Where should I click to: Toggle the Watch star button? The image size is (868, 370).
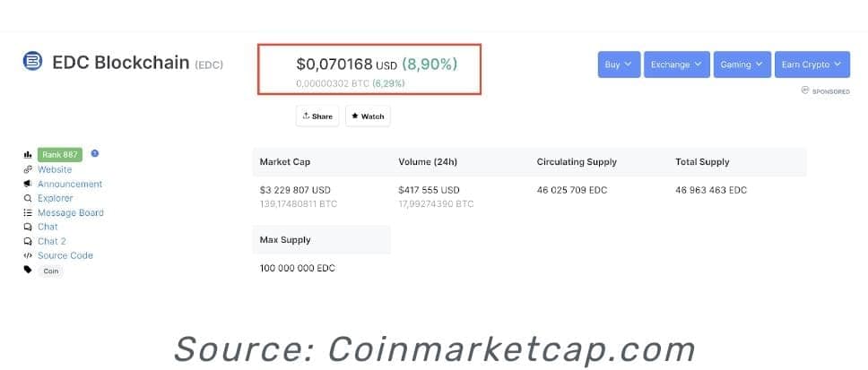coord(368,116)
